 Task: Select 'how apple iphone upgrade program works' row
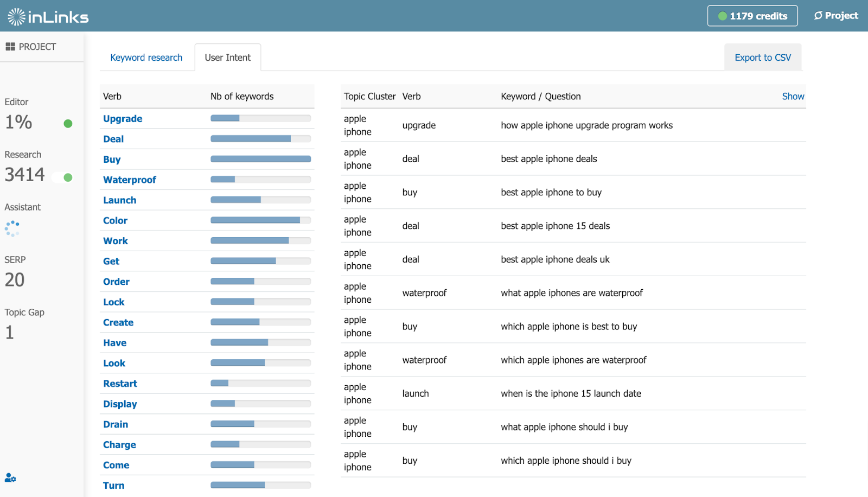pos(573,125)
